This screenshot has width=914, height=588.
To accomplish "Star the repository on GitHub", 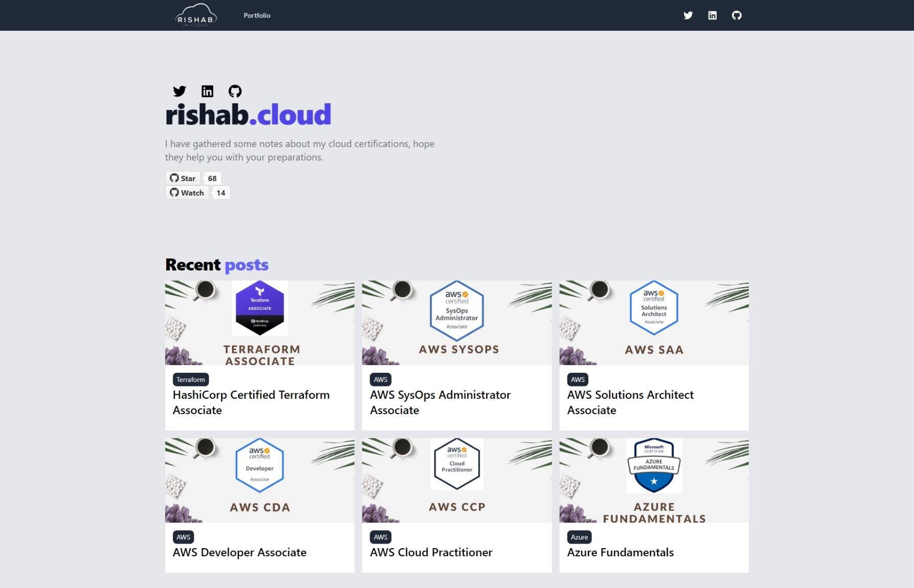I will click(x=183, y=178).
